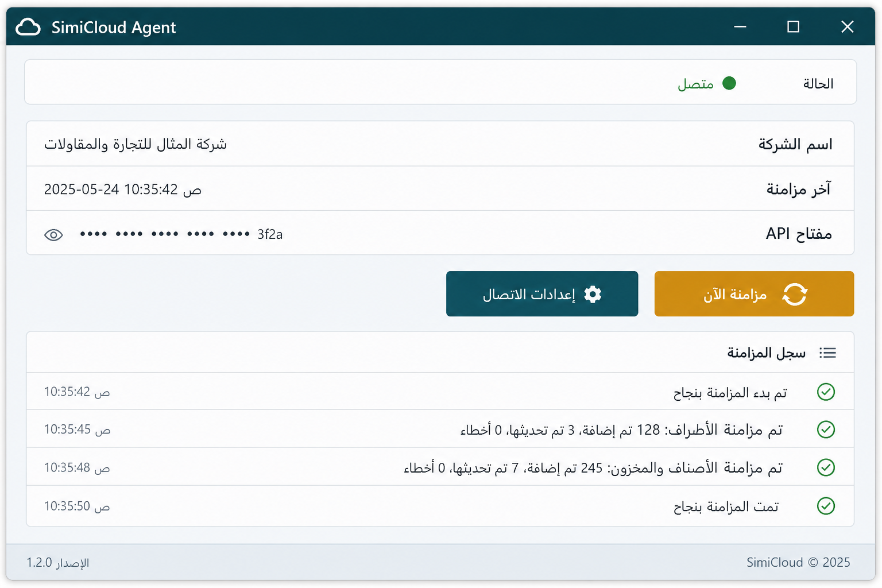
Task: Select company name شركة المثال للتجارة والمقاولات
Action: pos(136,144)
